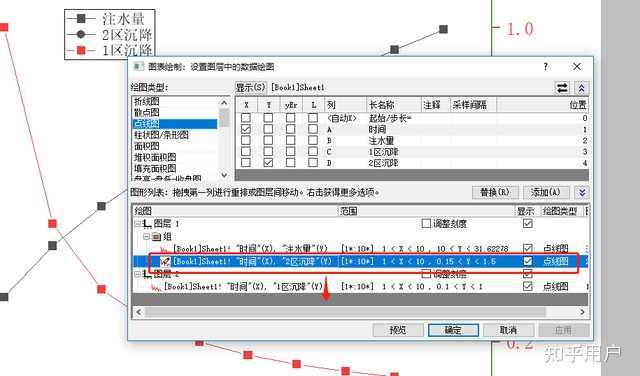The height and width of the screenshot is (376, 640).
Task: Check the Y box for column B 注水量
Action: pos(268,140)
